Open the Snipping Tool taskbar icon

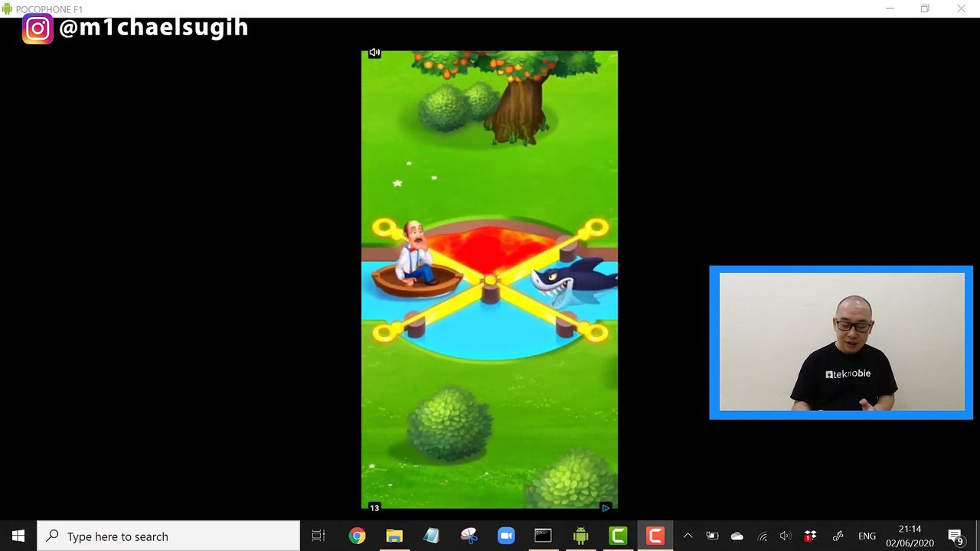[x=469, y=536]
